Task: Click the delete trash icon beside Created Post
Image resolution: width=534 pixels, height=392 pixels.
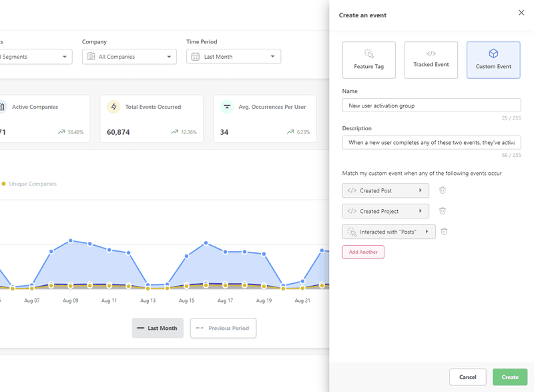Action: [442, 190]
